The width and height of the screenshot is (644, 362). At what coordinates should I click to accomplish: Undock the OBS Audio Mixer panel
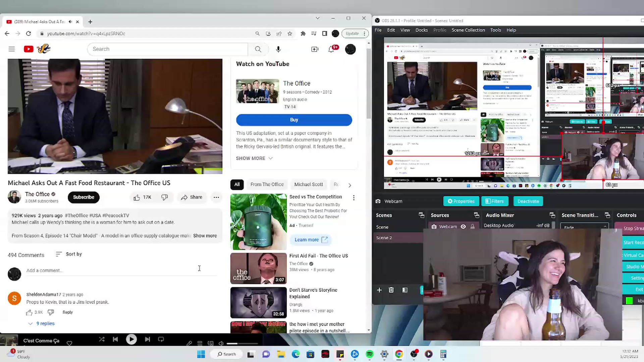point(552,215)
